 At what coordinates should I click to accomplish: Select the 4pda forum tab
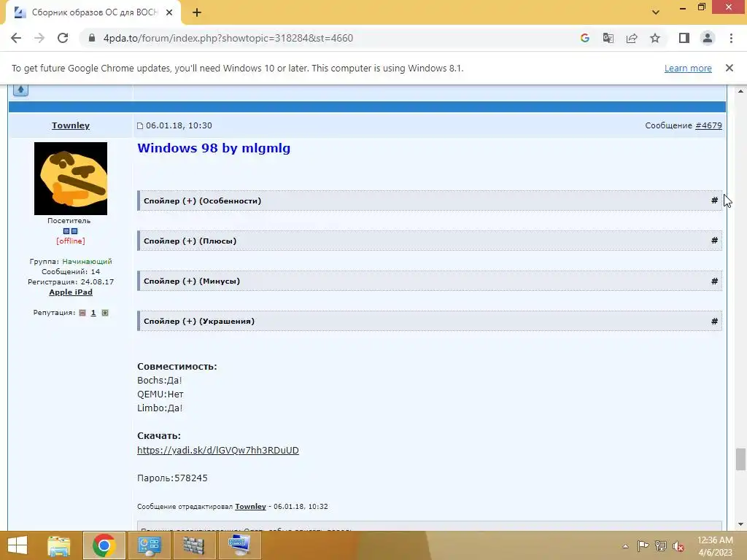coord(93,13)
